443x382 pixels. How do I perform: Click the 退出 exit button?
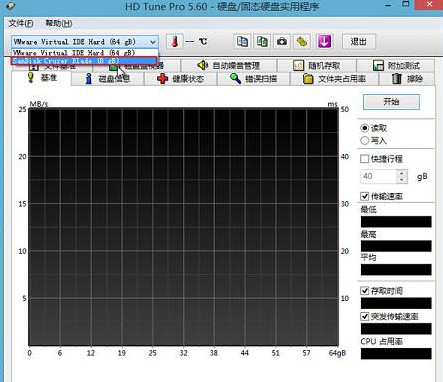click(359, 42)
